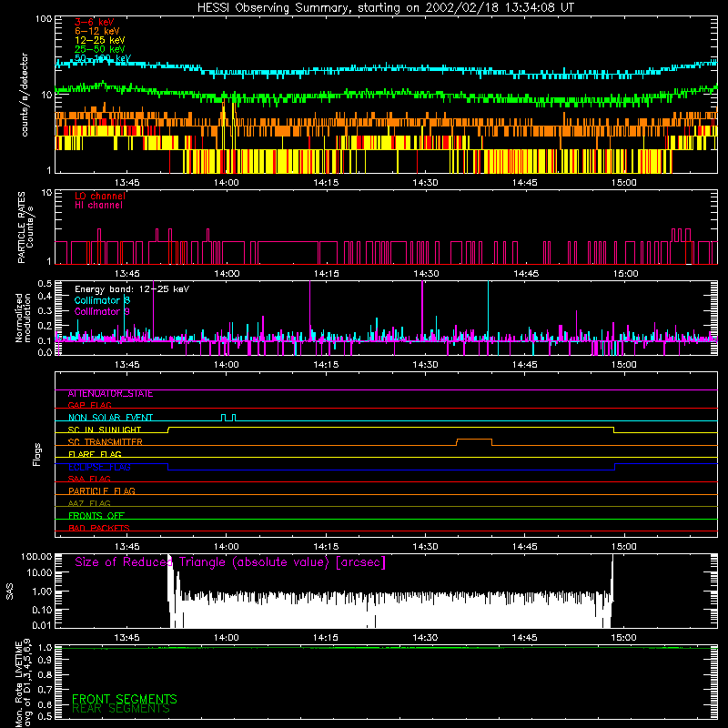Select the yellow 12-25 keV legend entry in top panel
Image resolution: width=728 pixels, height=728 pixels.
pos(100,40)
